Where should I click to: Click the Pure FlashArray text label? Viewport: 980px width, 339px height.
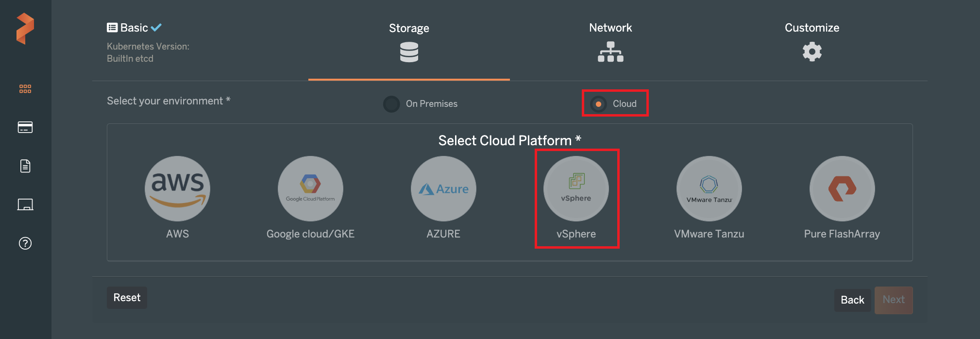coord(842,234)
